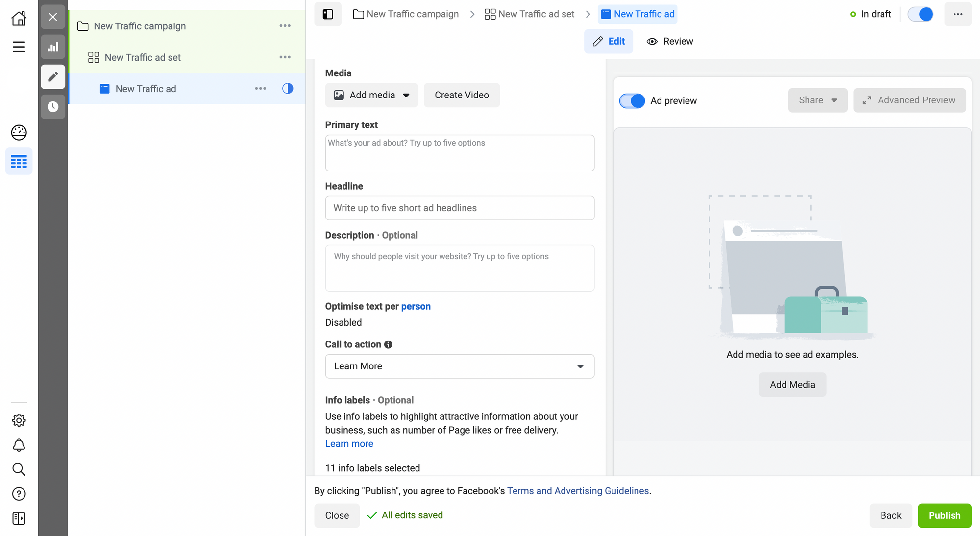Open account overview gauge icon
Viewport: 980px width, 536px height.
(19, 132)
